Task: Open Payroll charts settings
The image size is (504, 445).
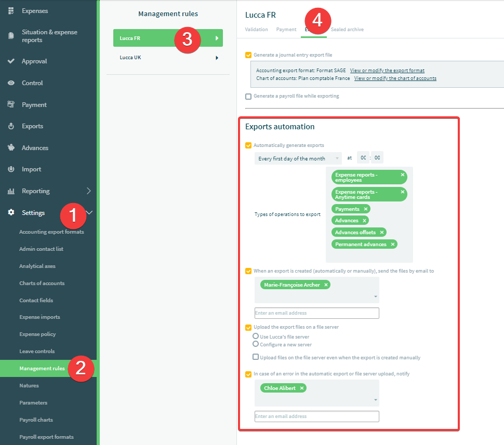Action: point(36,420)
